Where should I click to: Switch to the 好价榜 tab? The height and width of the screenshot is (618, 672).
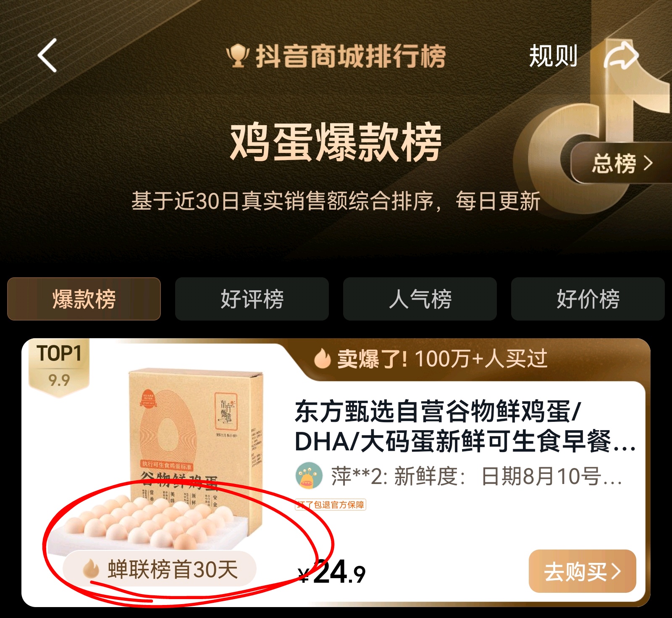588,299
